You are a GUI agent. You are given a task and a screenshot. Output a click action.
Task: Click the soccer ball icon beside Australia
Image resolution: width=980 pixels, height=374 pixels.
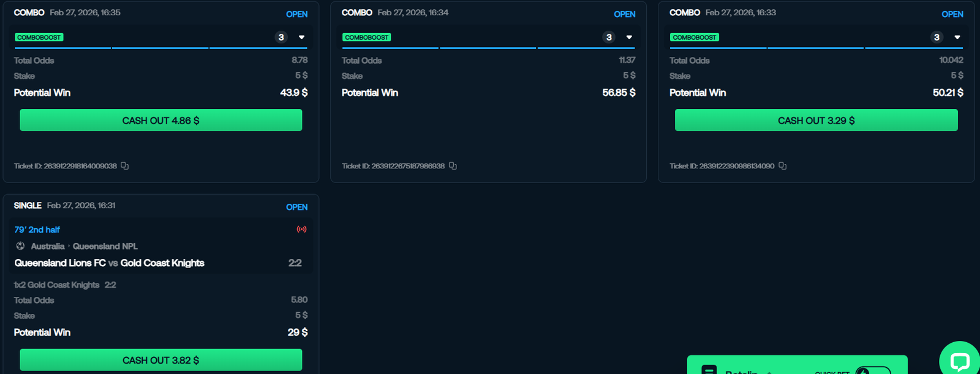tap(20, 246)
